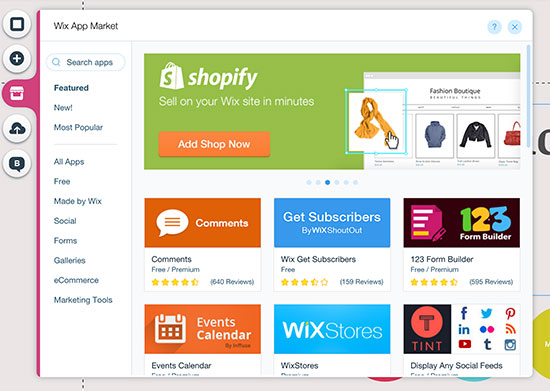Select the active third carousel dot

coord(327,182)
